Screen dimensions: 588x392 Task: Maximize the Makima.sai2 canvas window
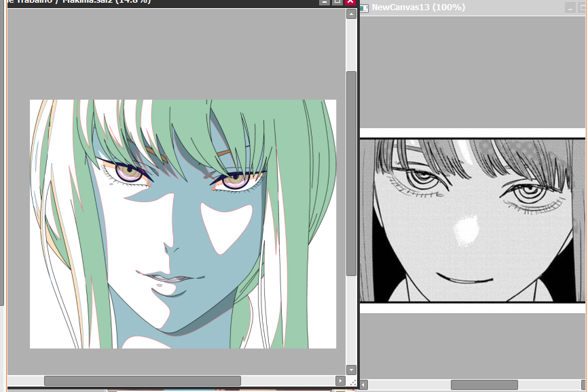(x=337, y=2)
